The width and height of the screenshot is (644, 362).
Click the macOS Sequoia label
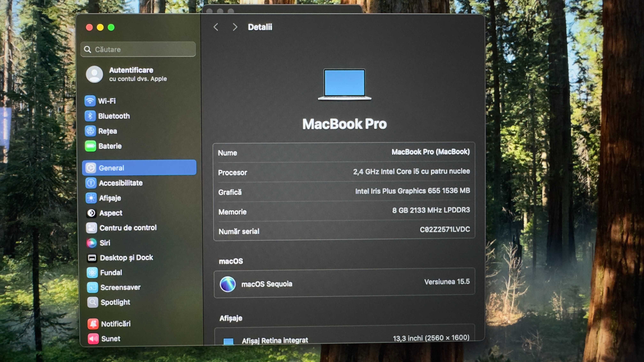[267, 284]
